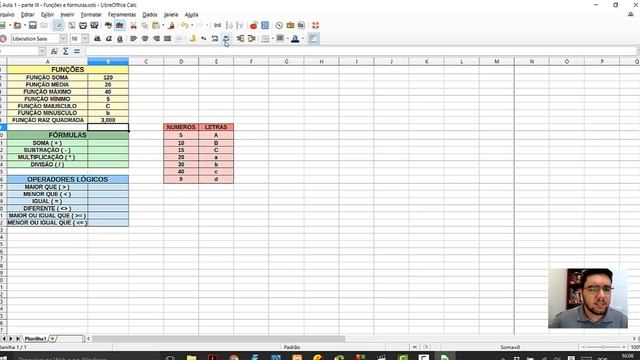Run the spelling check

click(109, 25)
